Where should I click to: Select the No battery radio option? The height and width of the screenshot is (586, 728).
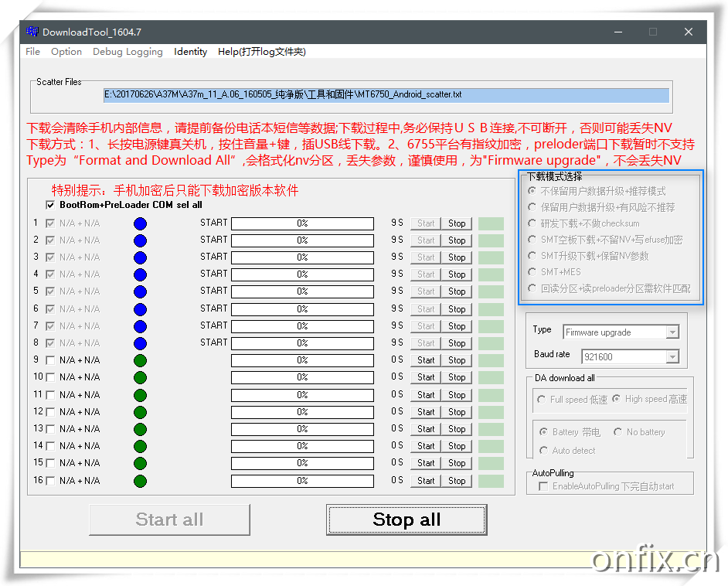tap(617, 432)
